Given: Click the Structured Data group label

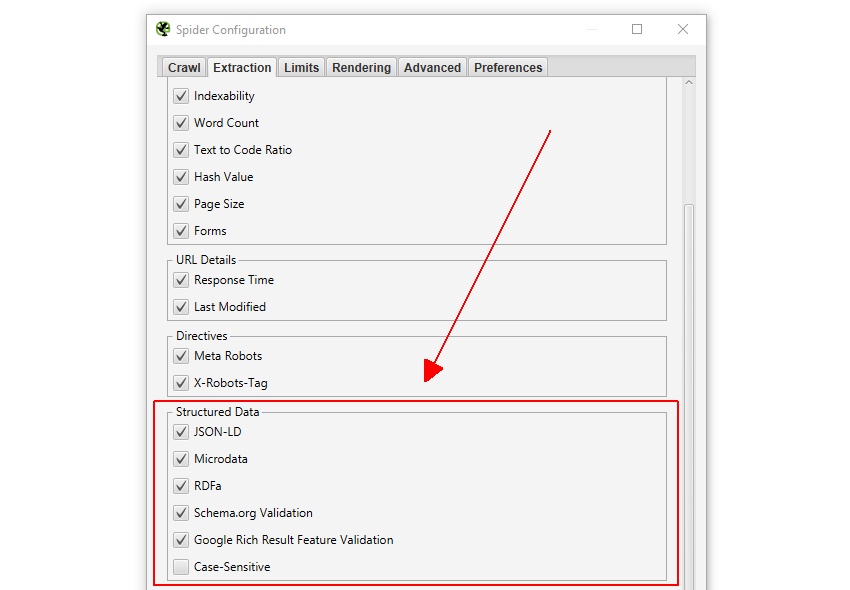Looking at the screenshot, I should [x=217, y=412].
